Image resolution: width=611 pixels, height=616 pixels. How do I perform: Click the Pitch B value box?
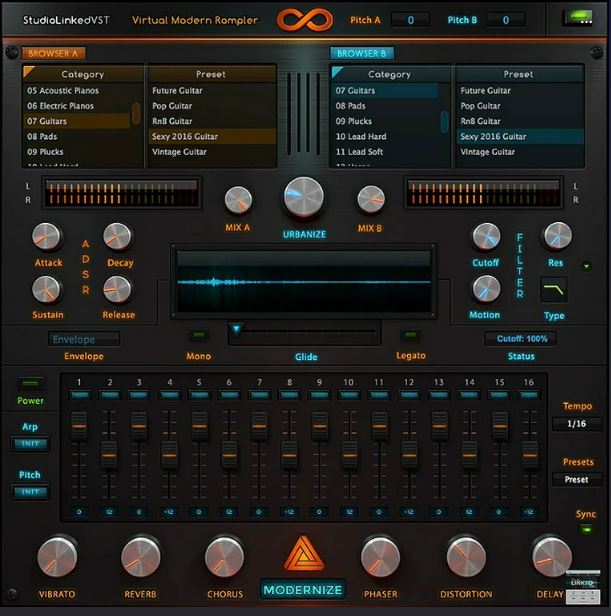(x=505, y=20)
